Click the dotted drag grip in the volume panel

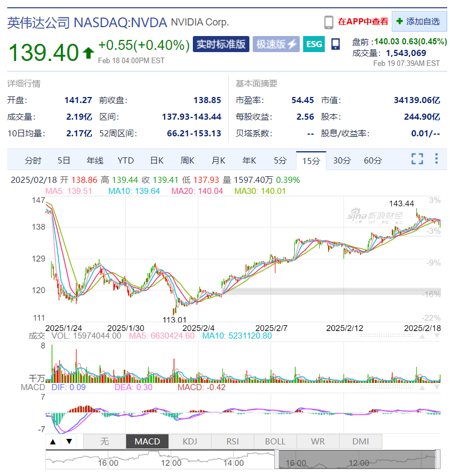(x=386, y=336)
